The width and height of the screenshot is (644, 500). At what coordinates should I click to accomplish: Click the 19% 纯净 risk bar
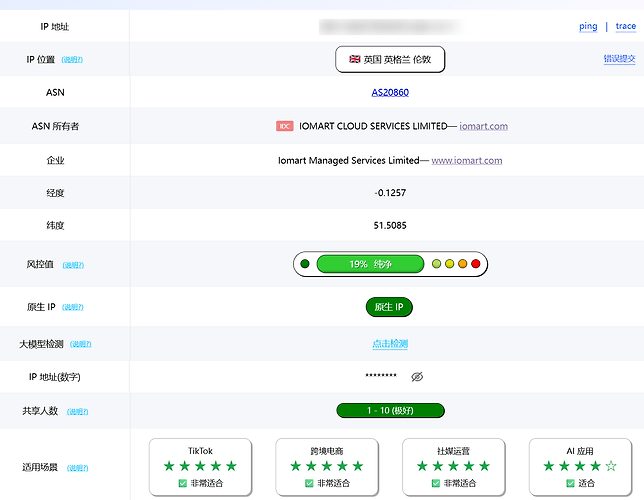[370, 264]
